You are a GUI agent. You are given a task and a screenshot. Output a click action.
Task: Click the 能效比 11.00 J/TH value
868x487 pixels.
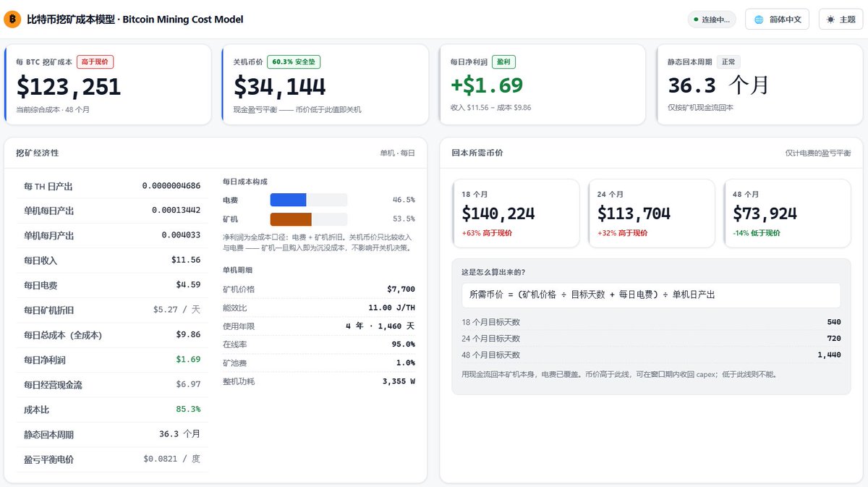tap(392, 308)
